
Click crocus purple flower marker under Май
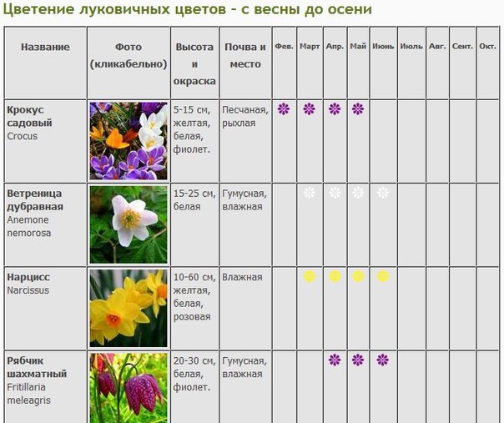tap(358, 109)
